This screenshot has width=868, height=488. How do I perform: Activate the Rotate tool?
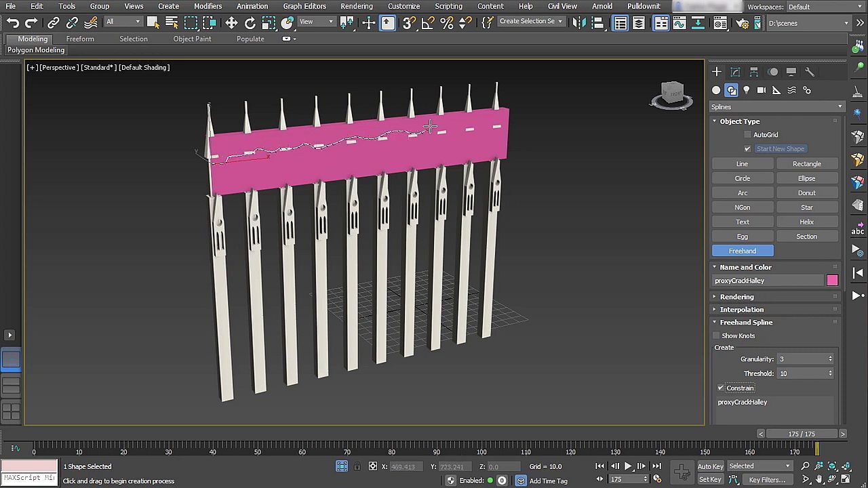click(250, 23)
